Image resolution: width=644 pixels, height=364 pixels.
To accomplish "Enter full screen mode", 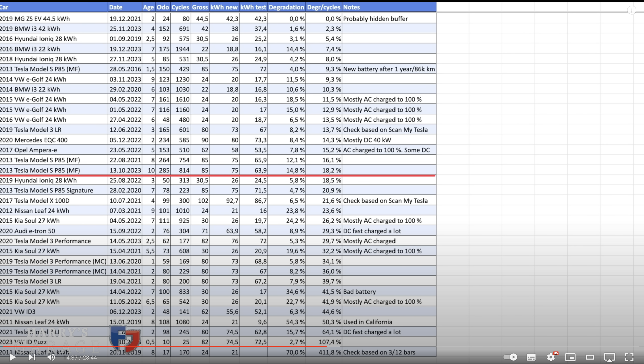I will pyautogui.click(x=629, y=357).
